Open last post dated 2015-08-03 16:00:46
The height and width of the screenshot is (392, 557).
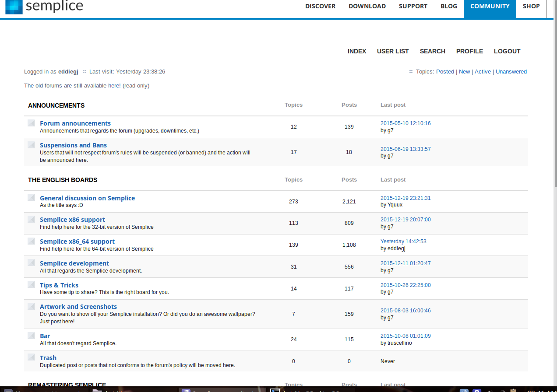click(405, 311)
